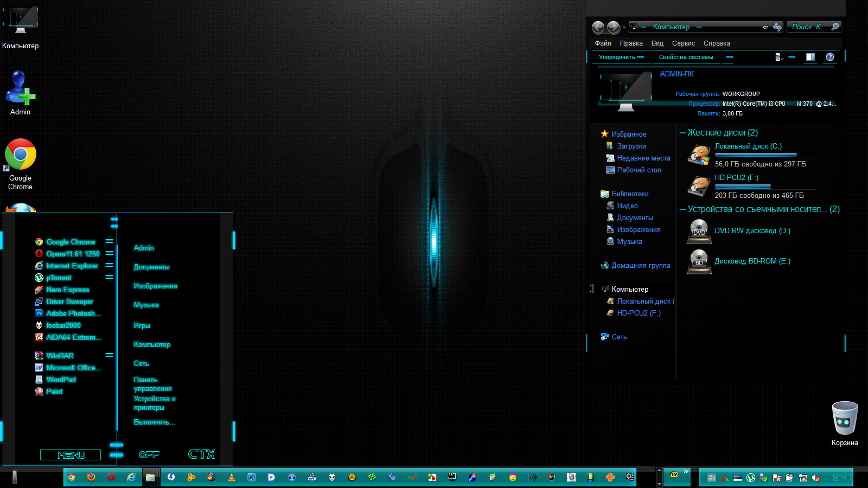
Task: Collapse the Жесткие диски group header
Action: pyautogui.click(x=722, y=133)
